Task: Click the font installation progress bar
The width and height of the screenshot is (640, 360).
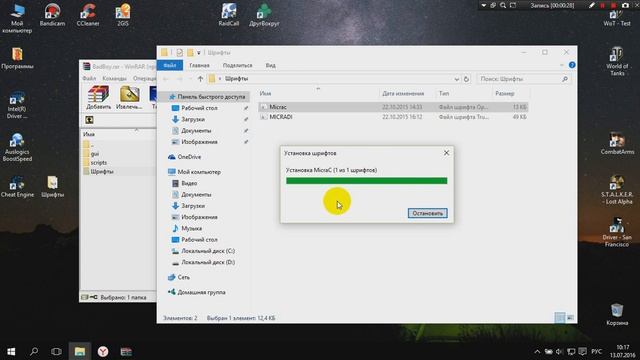Action: click(x=367, y=180)
